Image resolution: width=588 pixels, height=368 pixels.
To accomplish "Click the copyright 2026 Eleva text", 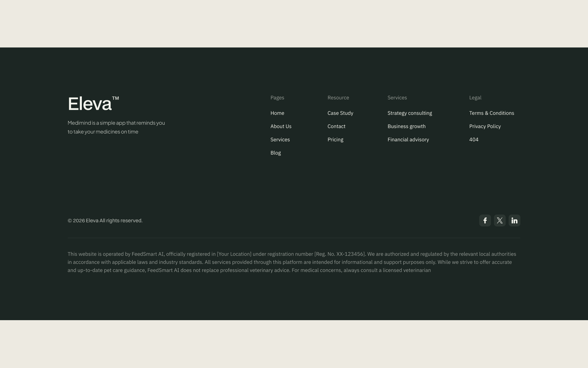I will click(x=105, y=221).
